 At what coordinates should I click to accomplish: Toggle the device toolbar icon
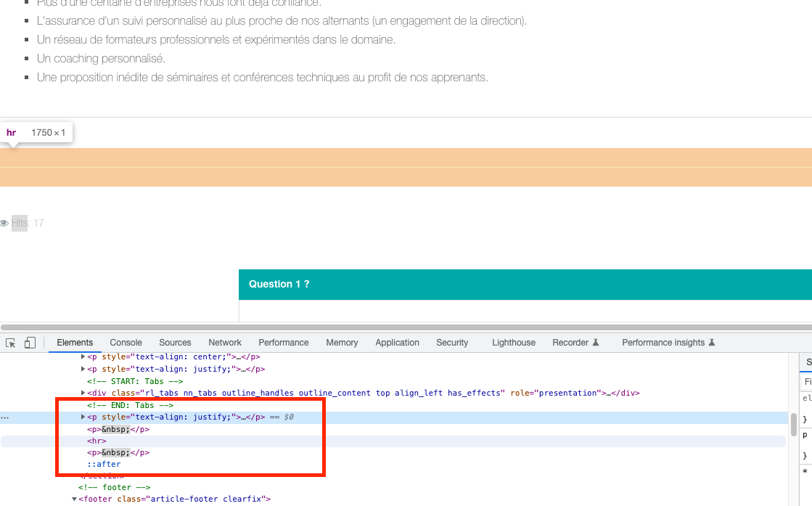[30, 343]
